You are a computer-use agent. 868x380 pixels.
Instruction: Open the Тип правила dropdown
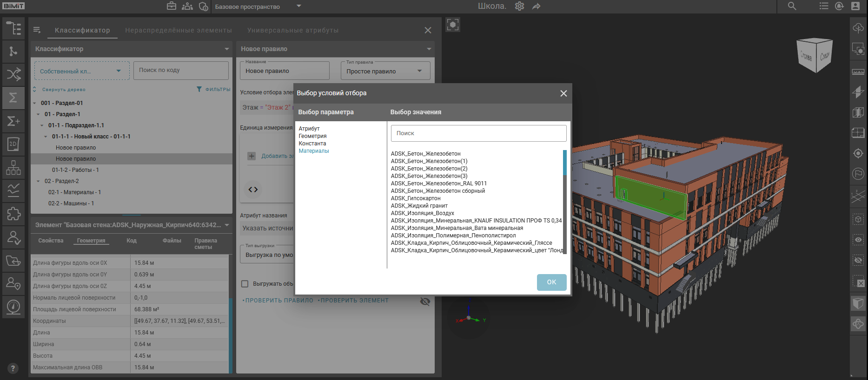click(x=385, y=71)
